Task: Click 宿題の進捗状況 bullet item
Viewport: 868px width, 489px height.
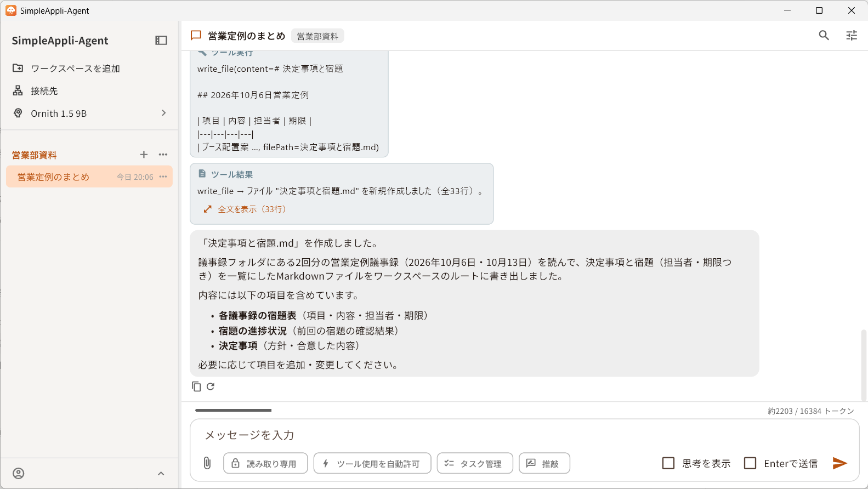Action: (x=252, y=331)
